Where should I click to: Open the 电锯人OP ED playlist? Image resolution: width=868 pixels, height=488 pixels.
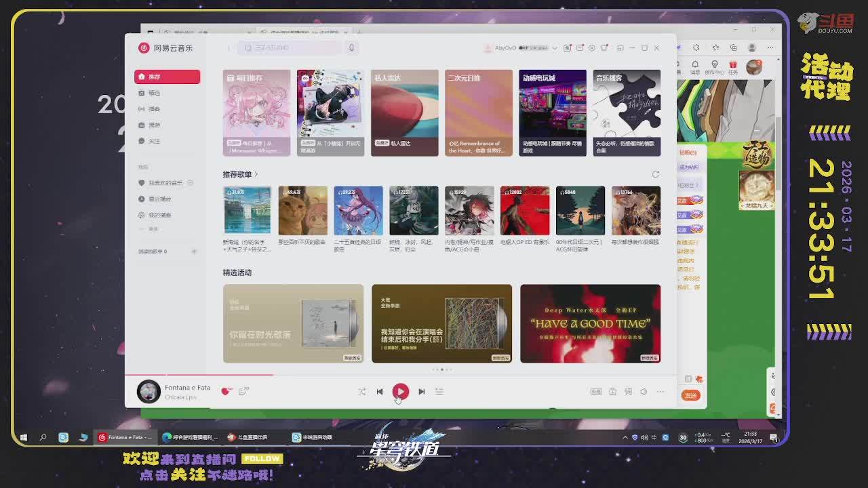click(525, 211)
